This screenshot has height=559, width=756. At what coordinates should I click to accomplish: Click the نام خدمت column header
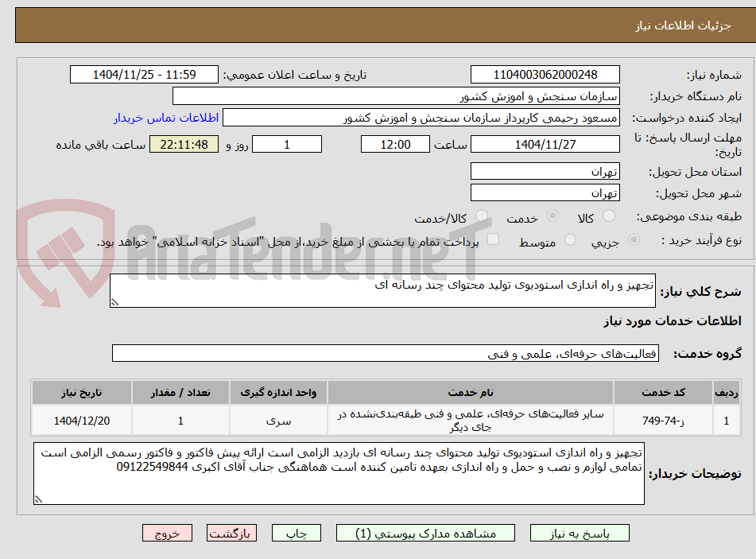(x=471, y=393)
